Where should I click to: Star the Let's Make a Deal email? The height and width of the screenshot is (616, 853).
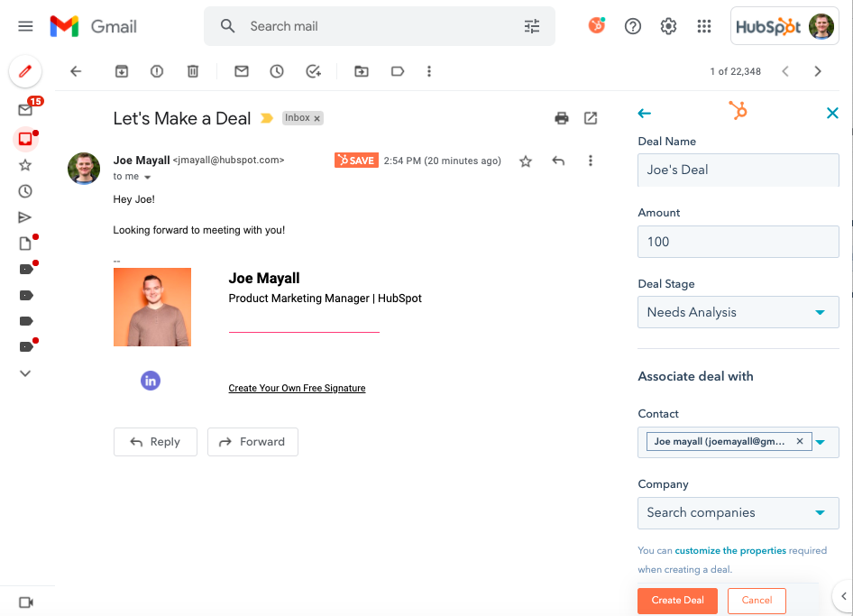click(526, 160)
